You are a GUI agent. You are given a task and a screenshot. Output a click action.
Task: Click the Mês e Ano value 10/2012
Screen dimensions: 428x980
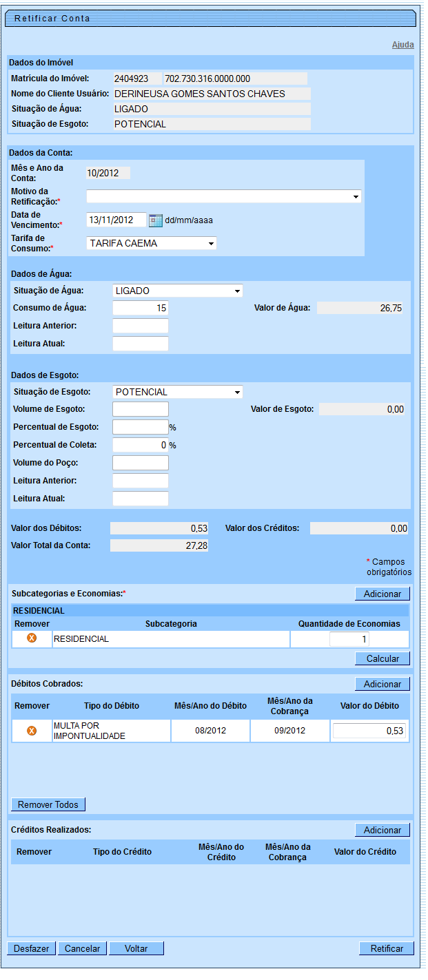pos(108,173)
